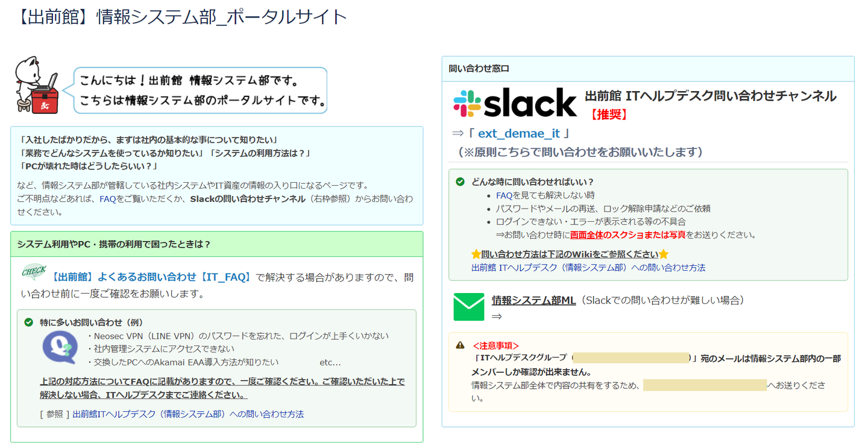Click the page title 【出前館】情報システム部_ポータルサイト
The image size is (868, 445).
(x=180, y=16)
